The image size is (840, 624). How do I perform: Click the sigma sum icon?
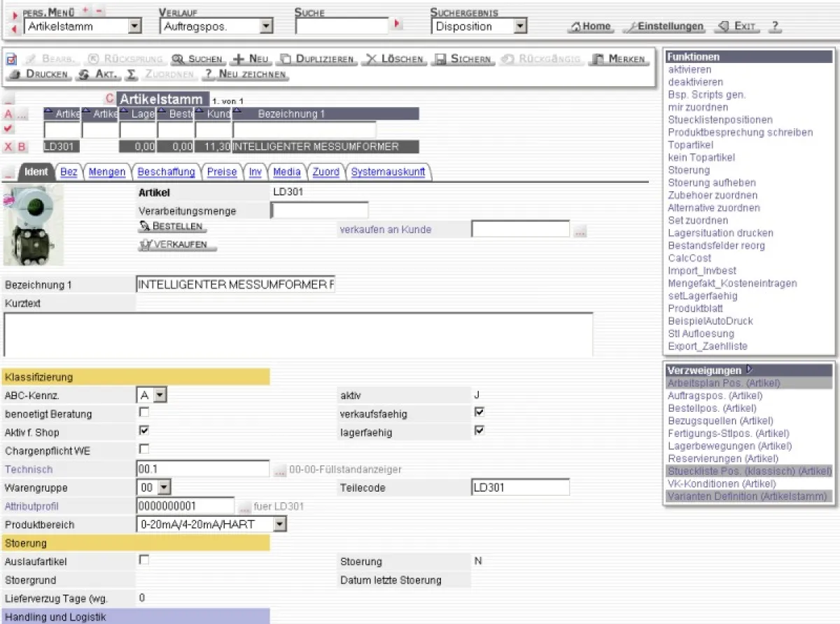132,74
